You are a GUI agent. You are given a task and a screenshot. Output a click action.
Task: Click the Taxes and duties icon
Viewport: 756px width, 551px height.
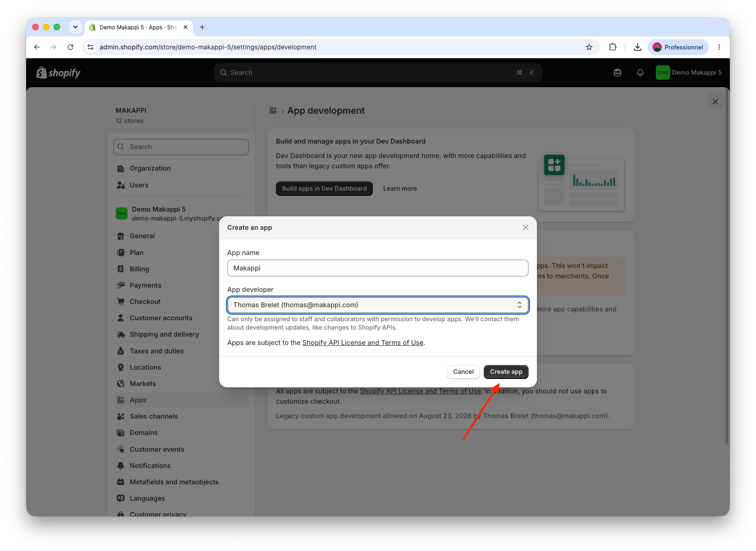(x=121, y=351)
